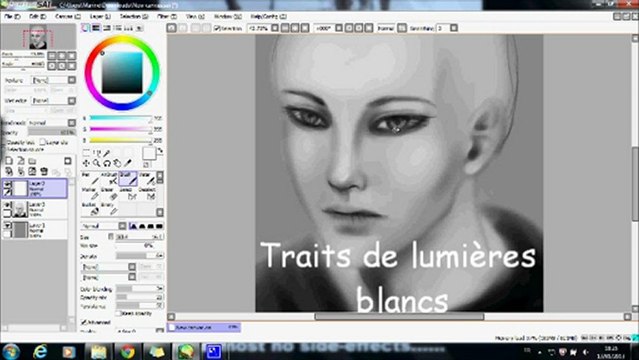639x360 pixels.
Task: Click the undo button in toolbar
Action: [x=172, y=28]
